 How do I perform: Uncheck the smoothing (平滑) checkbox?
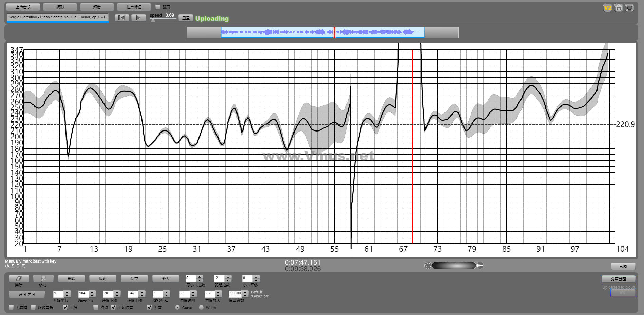click(x=65, y=307)
